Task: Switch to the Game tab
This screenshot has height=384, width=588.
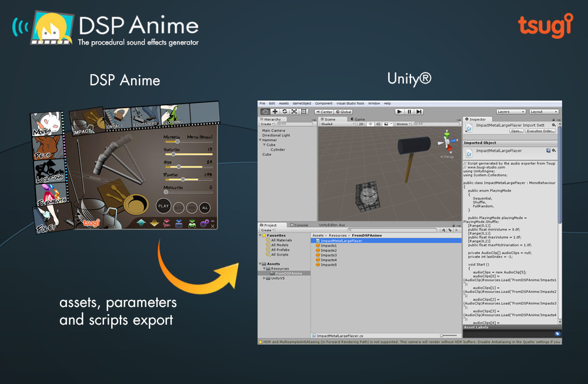Action: pyautogui.click(x=358, y=119)
